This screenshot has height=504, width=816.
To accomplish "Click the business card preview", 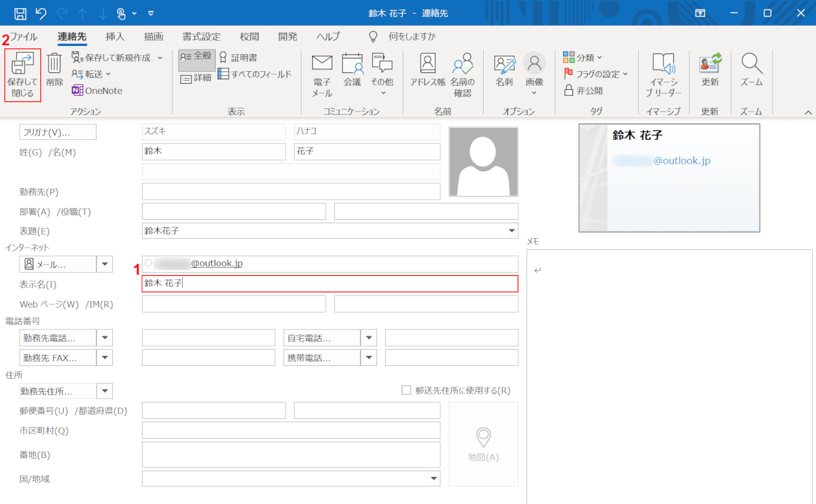I will (669, 178).
